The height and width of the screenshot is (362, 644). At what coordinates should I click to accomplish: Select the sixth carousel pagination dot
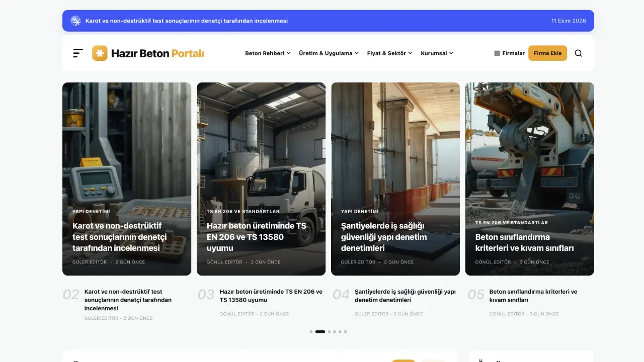(x=345, y=332)
